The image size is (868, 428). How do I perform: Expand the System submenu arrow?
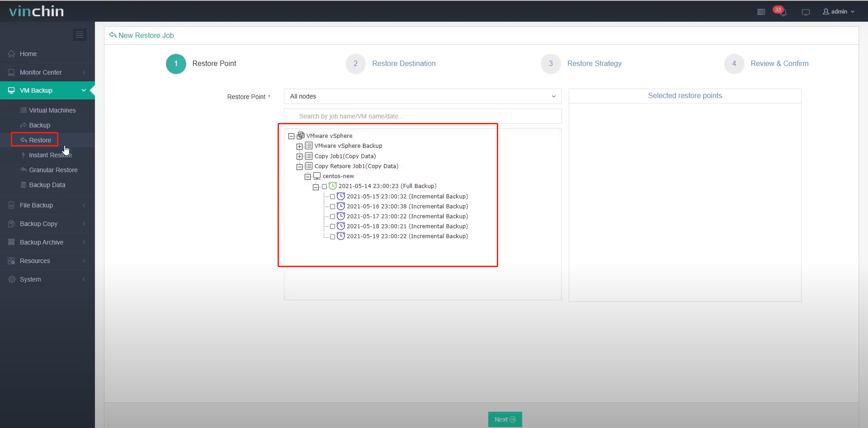coord(84,279)
